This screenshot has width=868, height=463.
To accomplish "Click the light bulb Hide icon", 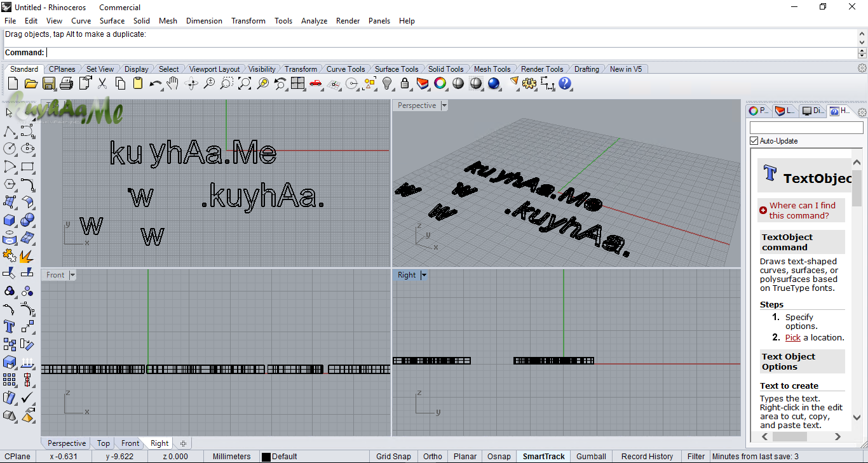I will tap(387, 83).
